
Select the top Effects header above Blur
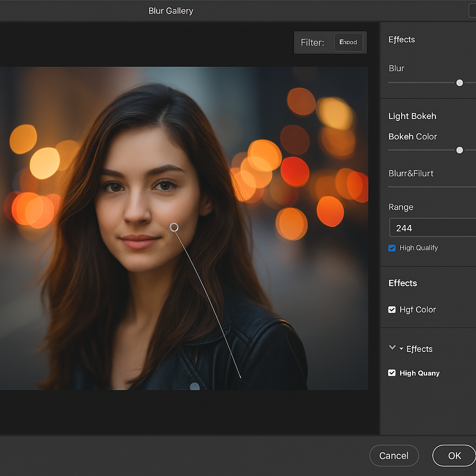pyautogui.click(x=402, y=40)
